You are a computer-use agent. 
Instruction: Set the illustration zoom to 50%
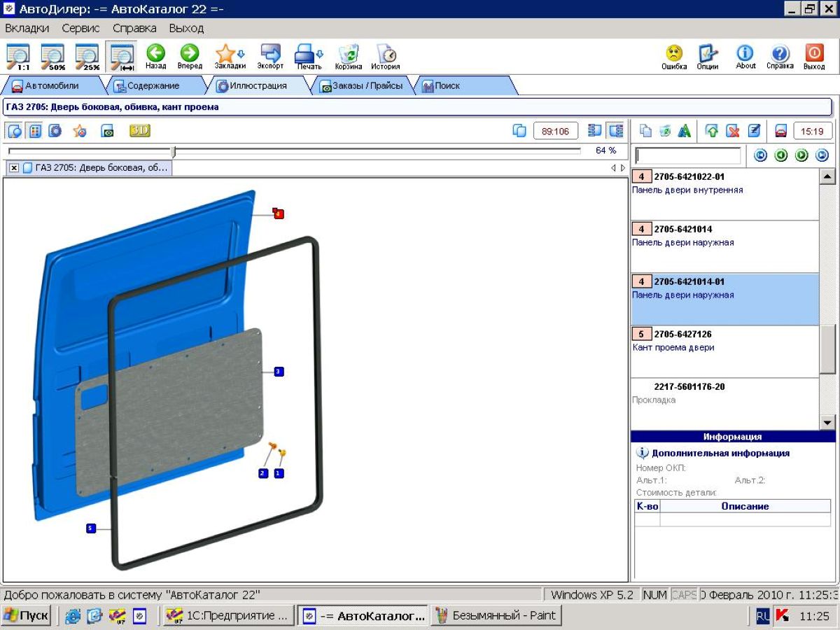tap(53, 56)
